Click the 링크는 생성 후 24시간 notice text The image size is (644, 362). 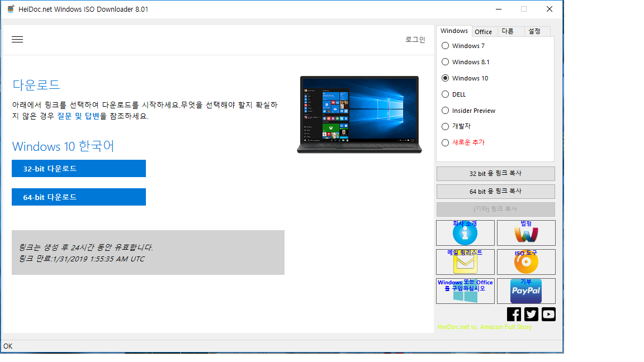click(86, 247)
